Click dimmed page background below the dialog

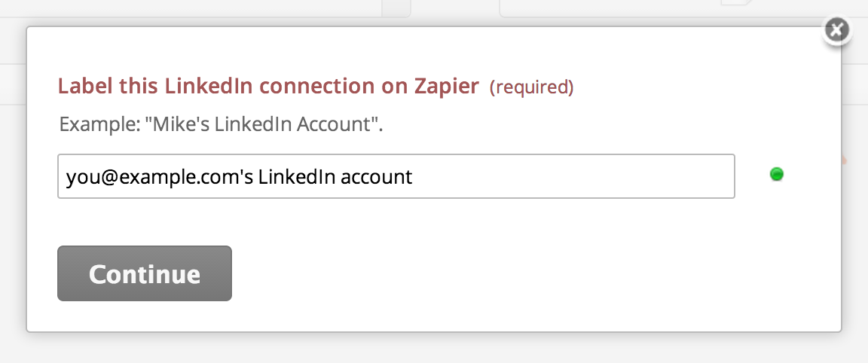[x=434, y=349]
